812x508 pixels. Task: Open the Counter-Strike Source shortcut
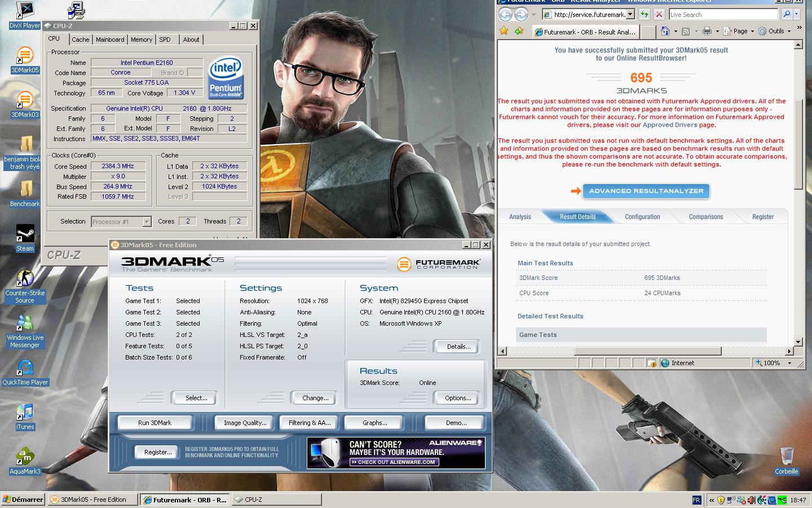(25, 287)
